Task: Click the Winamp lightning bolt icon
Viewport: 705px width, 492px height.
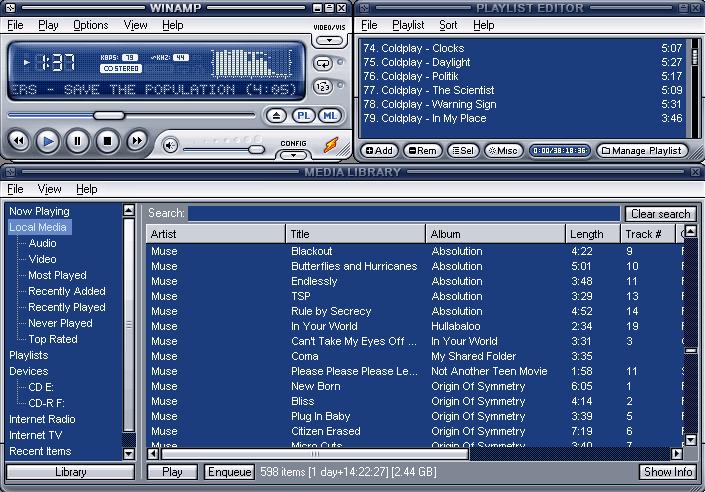Action: tap(331, 146)
